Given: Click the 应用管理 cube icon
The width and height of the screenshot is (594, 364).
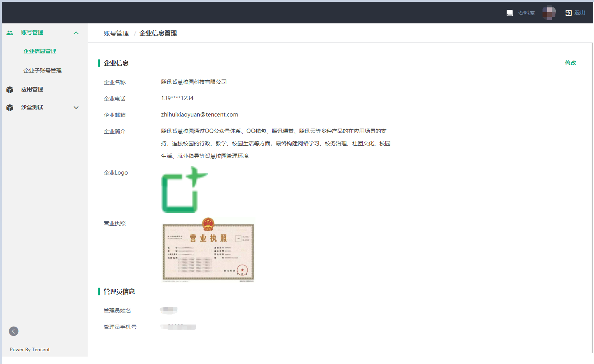Looking at the screenshot, I should (10, 90).
